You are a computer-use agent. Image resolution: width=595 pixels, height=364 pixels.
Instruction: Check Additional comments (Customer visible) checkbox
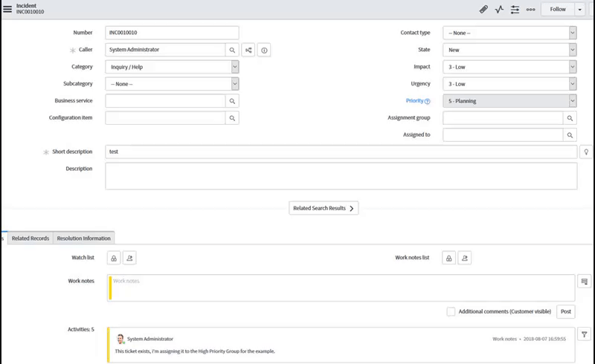tap(451, 311)
